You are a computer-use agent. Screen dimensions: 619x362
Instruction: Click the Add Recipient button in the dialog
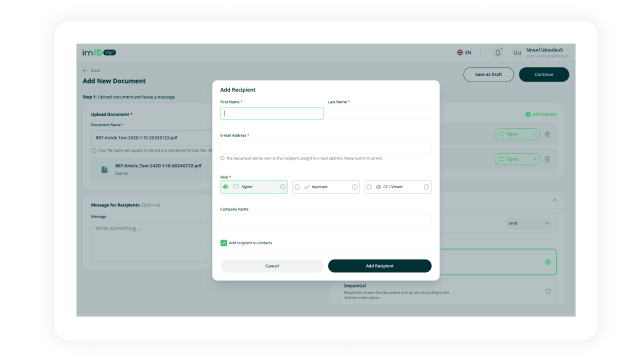coord(379,266)
